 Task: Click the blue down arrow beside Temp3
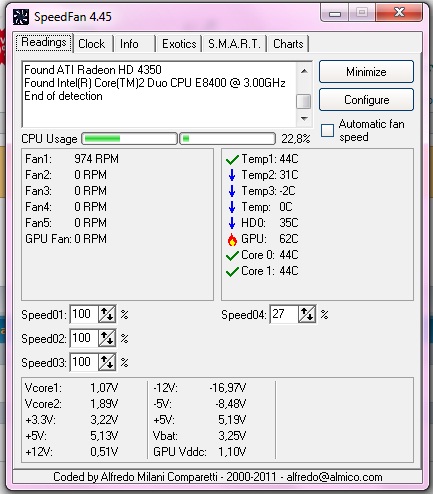(x=232, y=191)
